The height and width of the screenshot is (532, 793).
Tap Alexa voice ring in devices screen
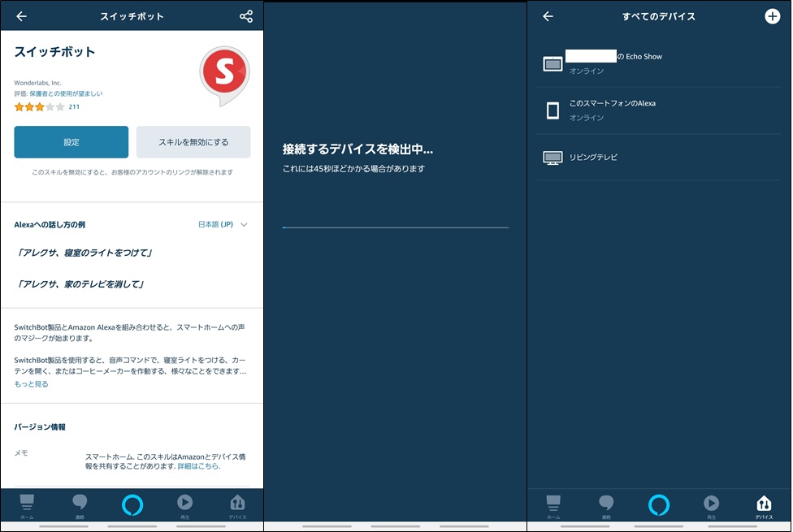coord(659,504)
